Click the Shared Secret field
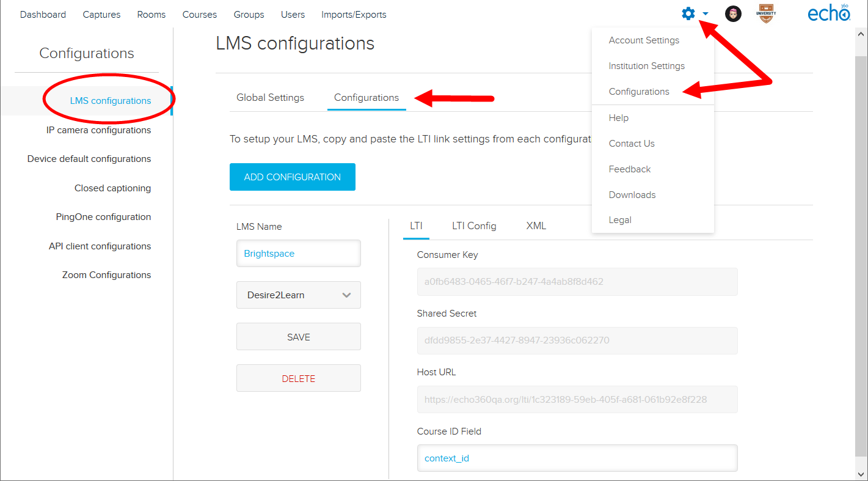The width and height of the screenshot is (868, 481). point(577,340)
